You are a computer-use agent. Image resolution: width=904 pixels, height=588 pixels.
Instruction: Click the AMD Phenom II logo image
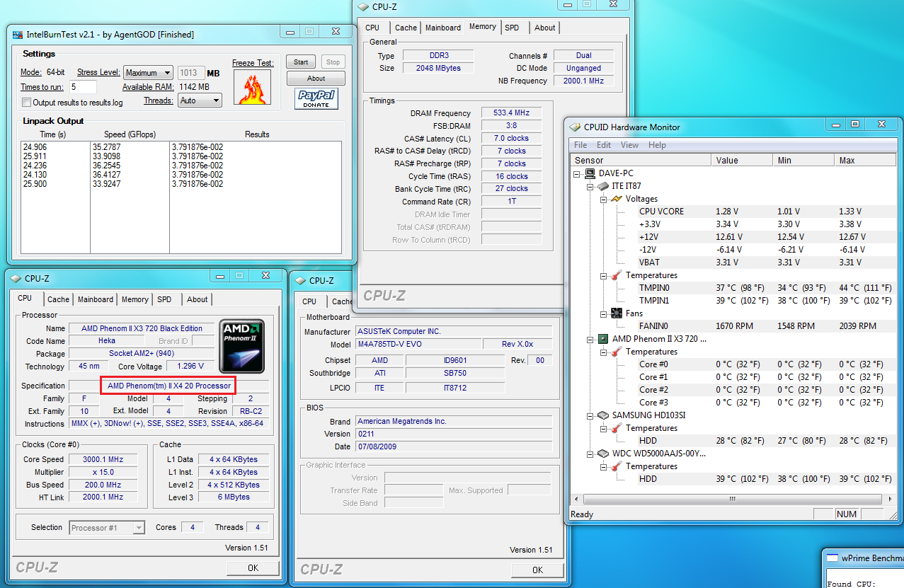[x=242, y=346]
